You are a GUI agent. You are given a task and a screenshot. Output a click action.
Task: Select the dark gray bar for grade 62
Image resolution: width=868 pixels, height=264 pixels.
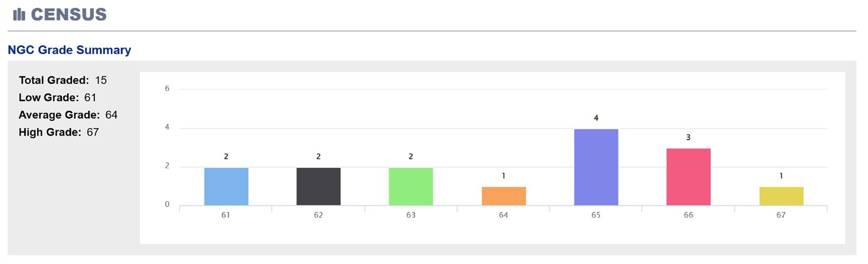coord(318,186)
